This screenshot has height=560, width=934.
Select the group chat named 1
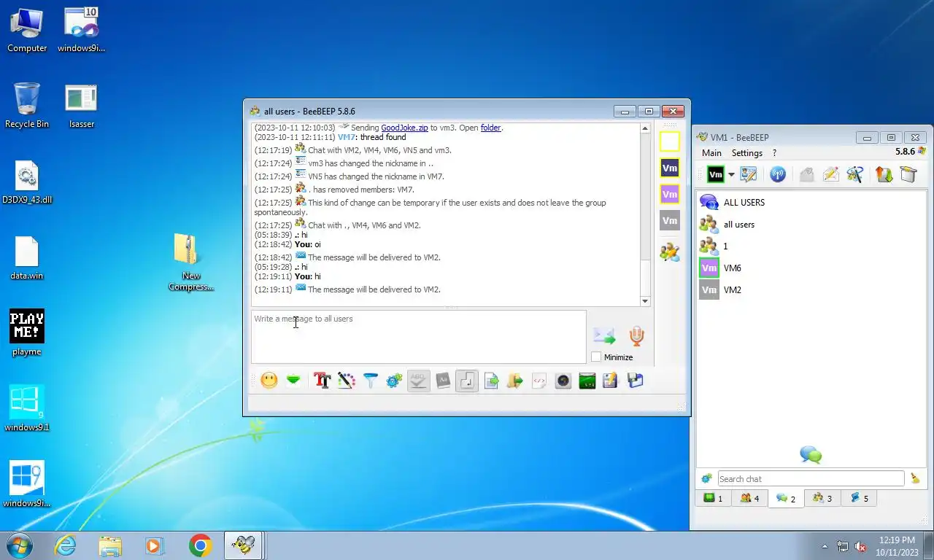(811, 246)
